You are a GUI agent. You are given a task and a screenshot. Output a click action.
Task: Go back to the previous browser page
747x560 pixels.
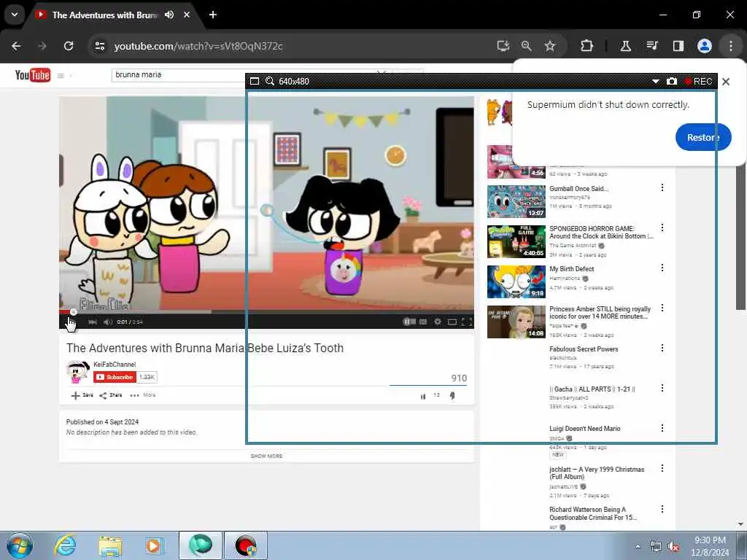pyautogui.click(x=16, y=46)
